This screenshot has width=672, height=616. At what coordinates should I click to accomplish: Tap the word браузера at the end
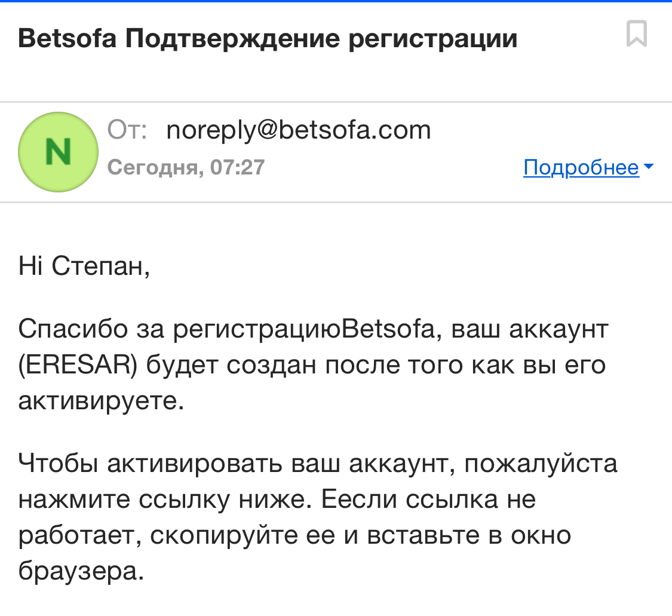point(82,571)
